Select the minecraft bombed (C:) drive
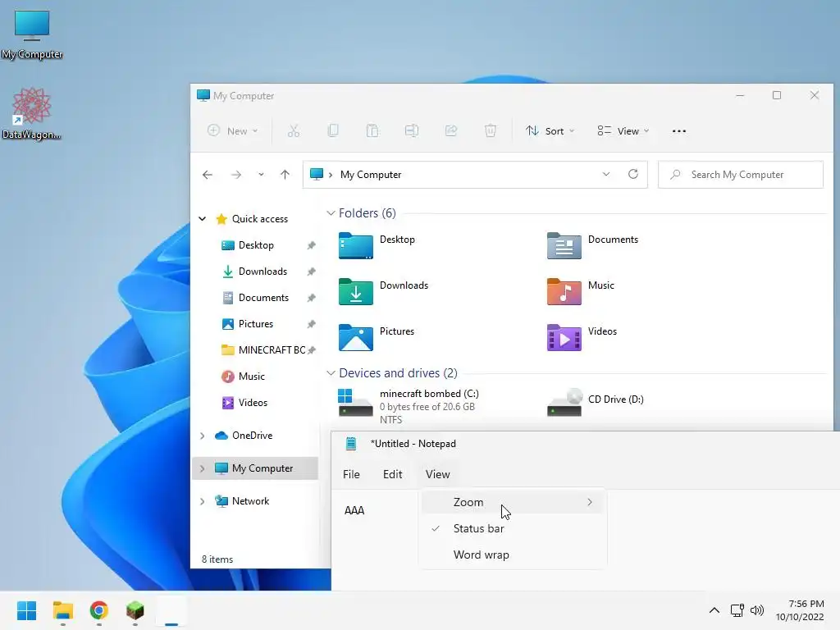Image resolution: width=840 pixels, height=630 pixels. (410, 406)
